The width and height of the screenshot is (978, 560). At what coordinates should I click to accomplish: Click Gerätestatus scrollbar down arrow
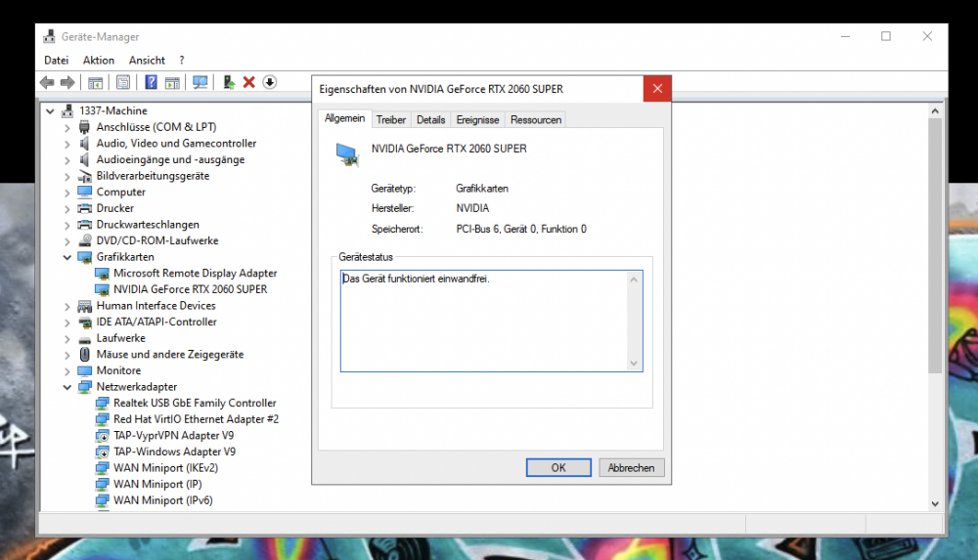[x=634, y=364]
